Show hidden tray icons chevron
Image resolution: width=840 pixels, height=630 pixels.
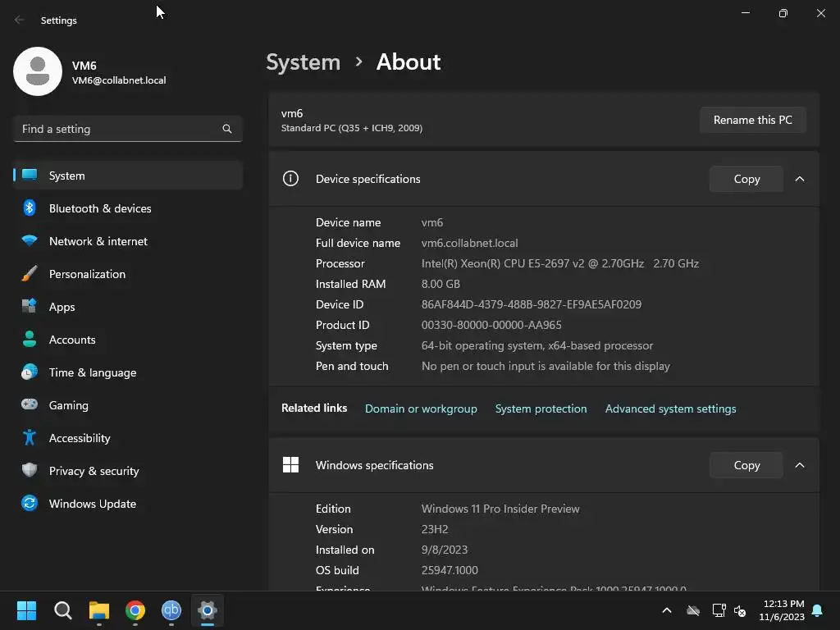tap(667, 610)
